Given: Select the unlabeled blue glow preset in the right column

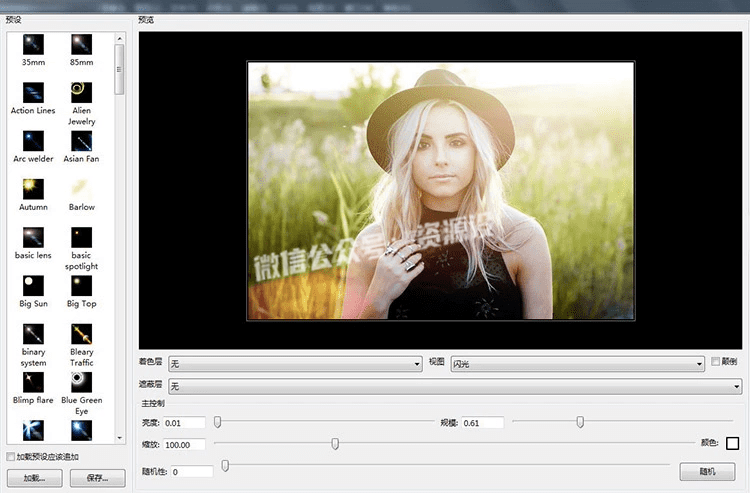Looking at the screenshot, I should [x=81, y=430].
